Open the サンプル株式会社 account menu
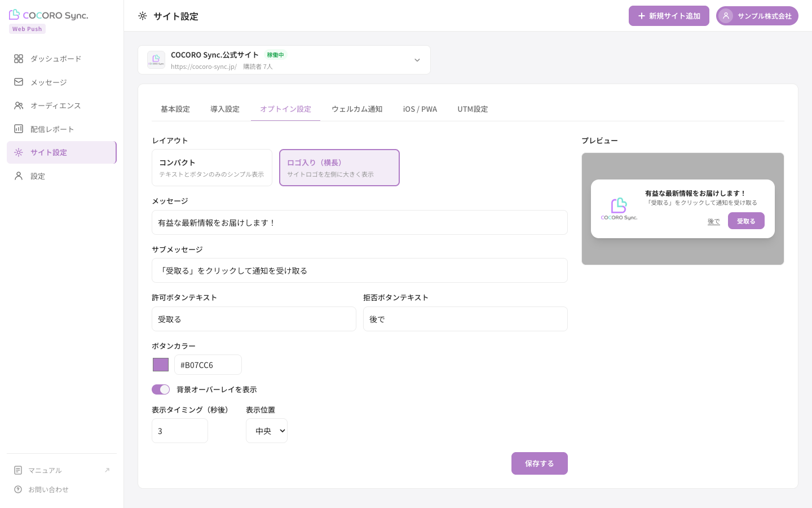 (x=757, y=16)
